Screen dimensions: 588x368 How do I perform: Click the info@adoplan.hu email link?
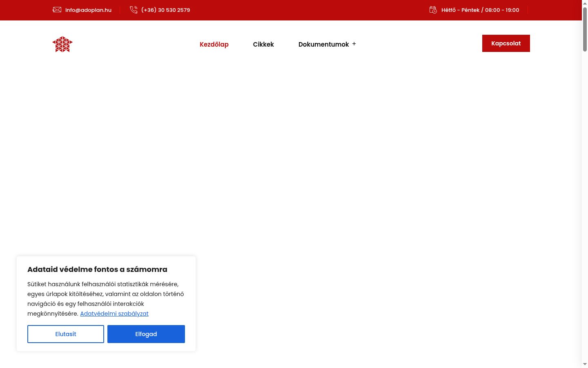(x=88, y=10)
